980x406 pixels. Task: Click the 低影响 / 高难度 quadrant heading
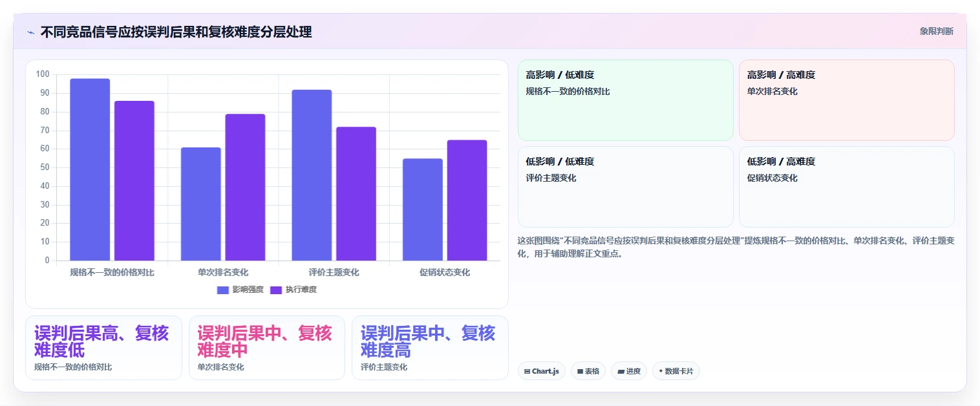(781, 162)
